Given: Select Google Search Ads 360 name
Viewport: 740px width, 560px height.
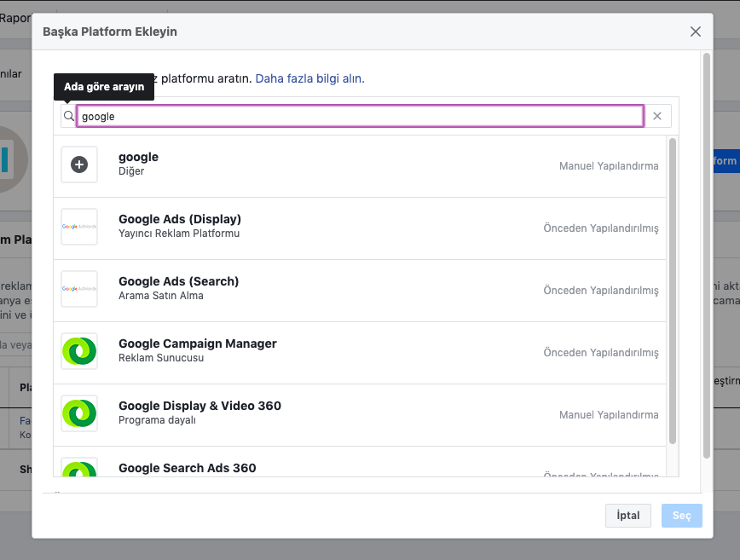Looking at the screenshot, I should pyautogui.click(x=188, y=468).
